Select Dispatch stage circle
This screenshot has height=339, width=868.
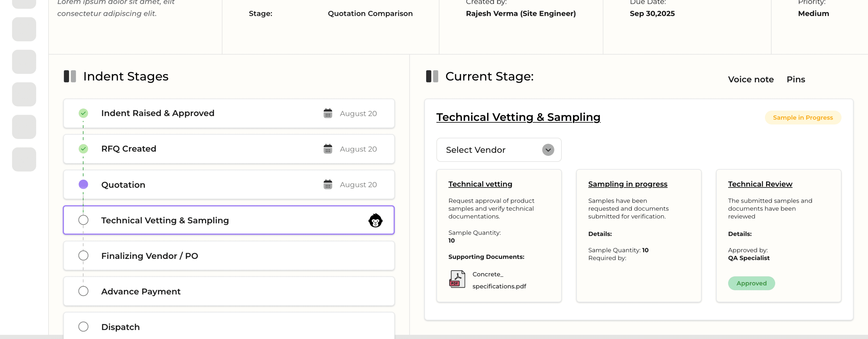(x=83, y=326)
